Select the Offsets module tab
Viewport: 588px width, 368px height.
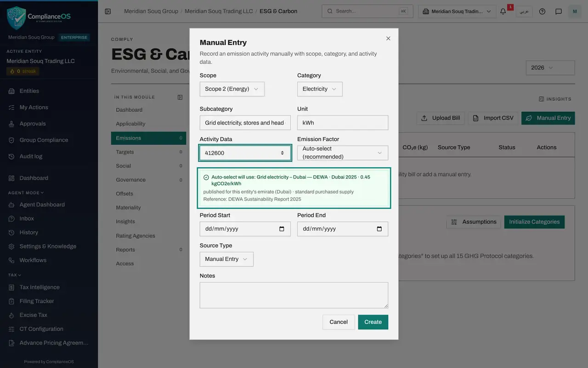tap(148, 194)
